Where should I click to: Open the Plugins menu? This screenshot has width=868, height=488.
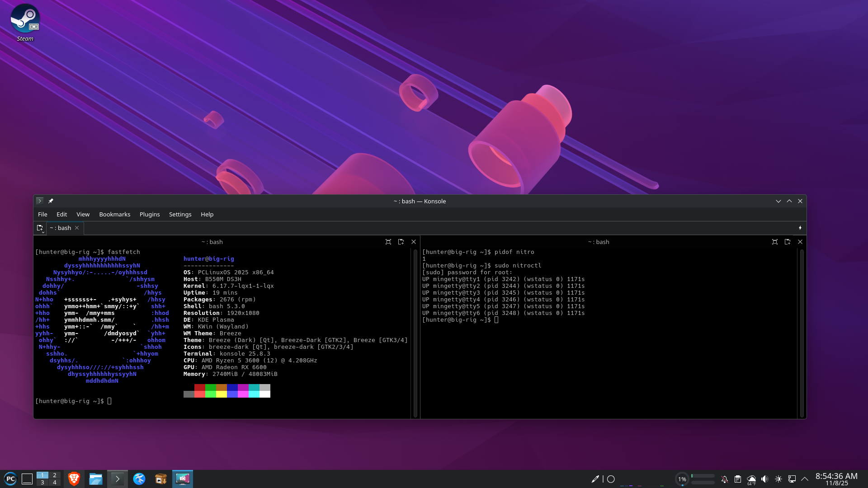coord(149,214)
